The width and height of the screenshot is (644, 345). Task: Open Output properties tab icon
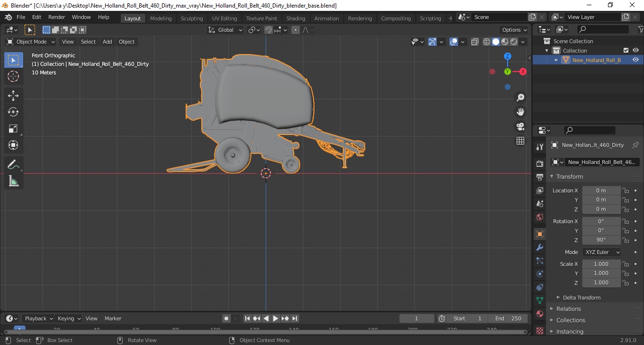point(539,177)
